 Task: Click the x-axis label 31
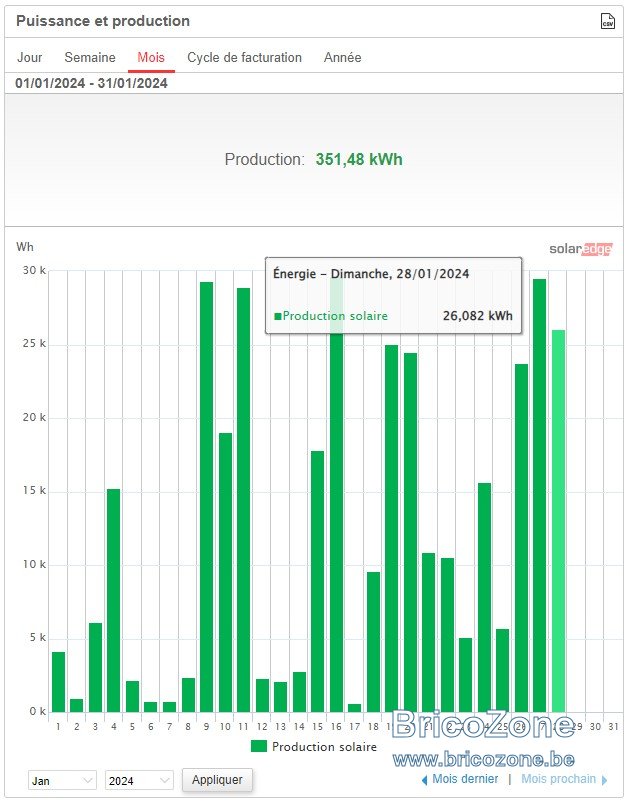coord(613,726)
